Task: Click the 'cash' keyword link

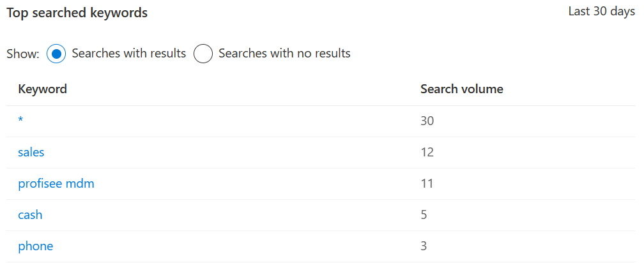Action: click(x=30, y=215)
